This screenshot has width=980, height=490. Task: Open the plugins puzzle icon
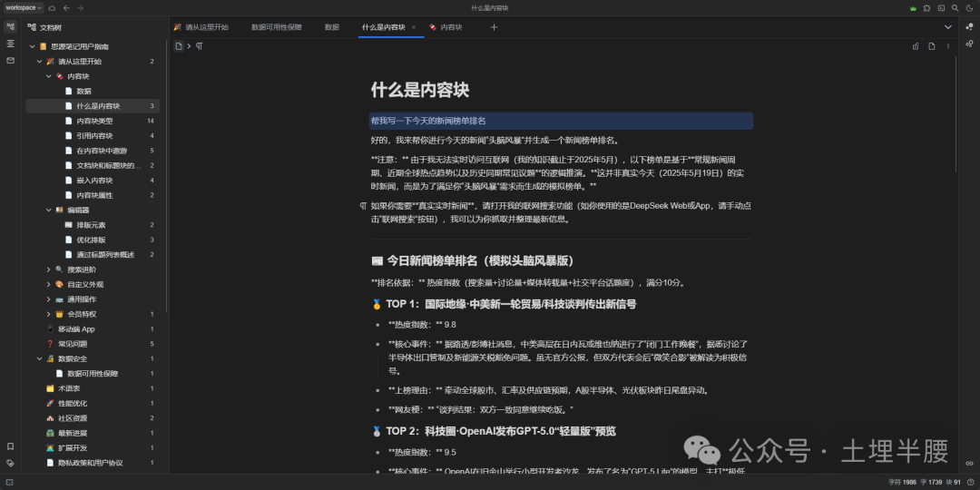point(926,8)
